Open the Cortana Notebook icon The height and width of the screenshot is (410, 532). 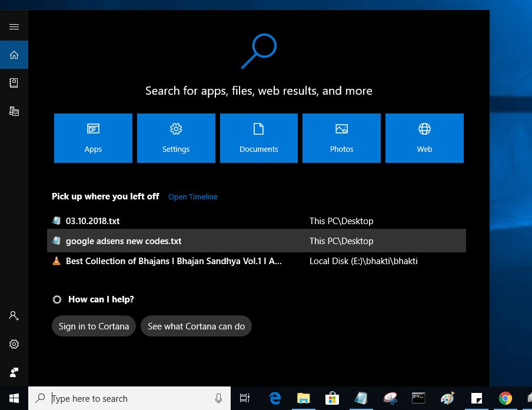(14, 83)
